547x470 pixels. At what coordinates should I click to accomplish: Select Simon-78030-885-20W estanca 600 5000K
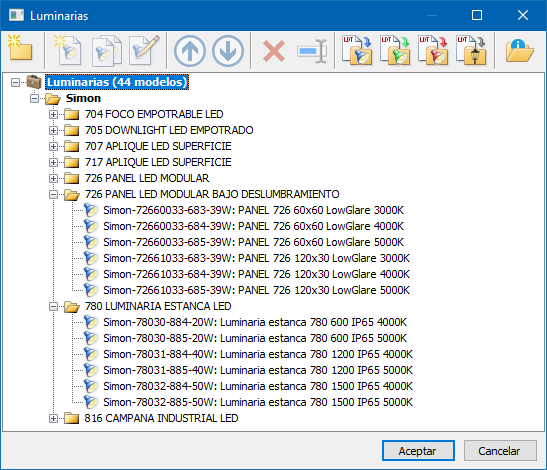[255, 338]
